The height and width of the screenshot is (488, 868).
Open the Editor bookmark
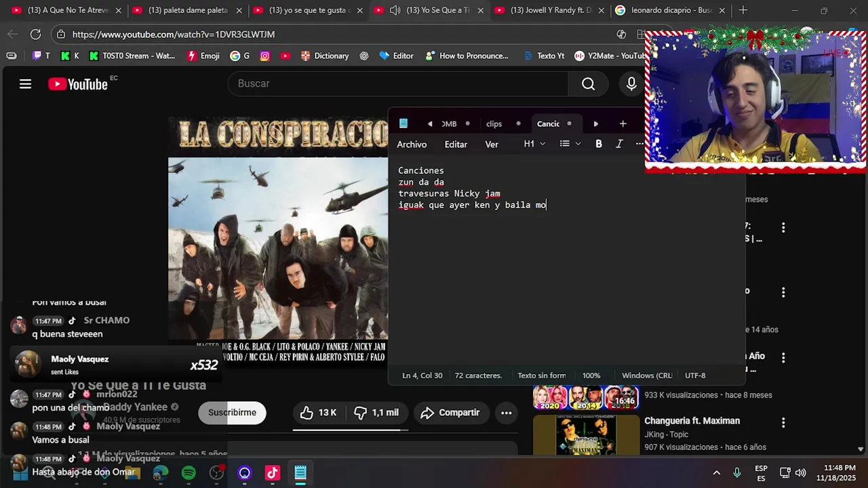pos(397,56)
